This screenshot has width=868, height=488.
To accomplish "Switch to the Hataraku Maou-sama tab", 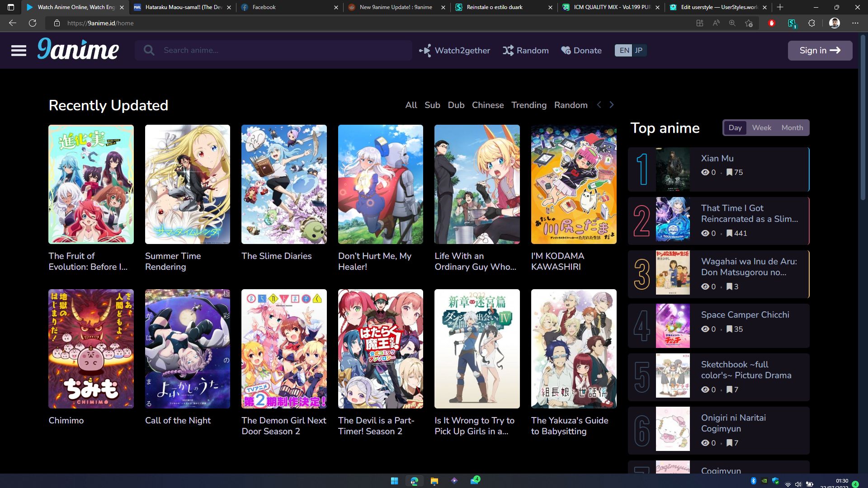I will tap(182, 7).
